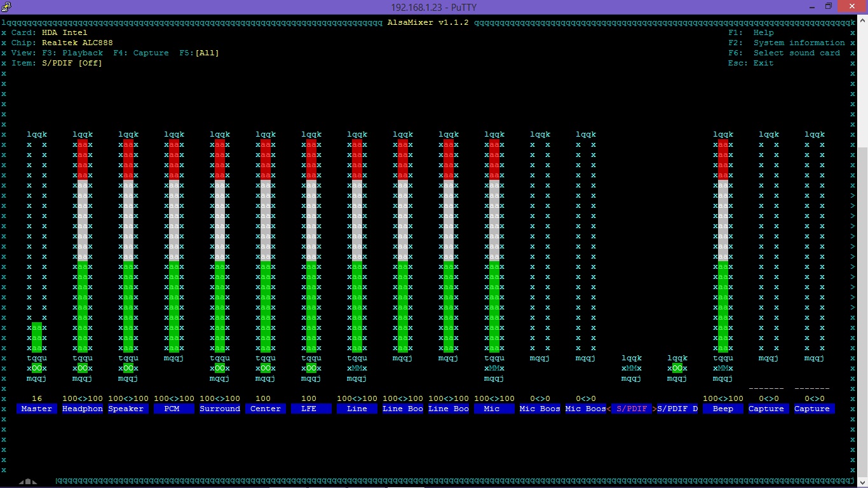Click the Chip: Realtek ALC888 line
This screenshot has width=868, height=488.
pyautogui.click(x=62, y=43)
